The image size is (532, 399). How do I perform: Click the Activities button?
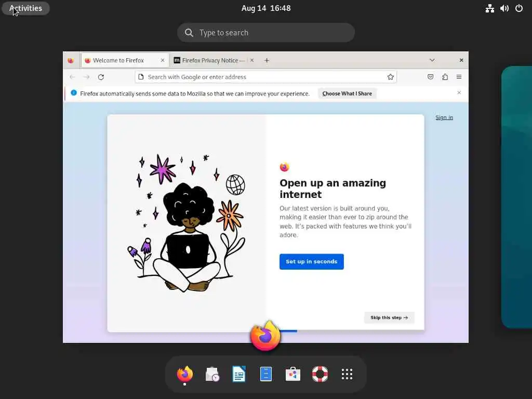(26, 8)
